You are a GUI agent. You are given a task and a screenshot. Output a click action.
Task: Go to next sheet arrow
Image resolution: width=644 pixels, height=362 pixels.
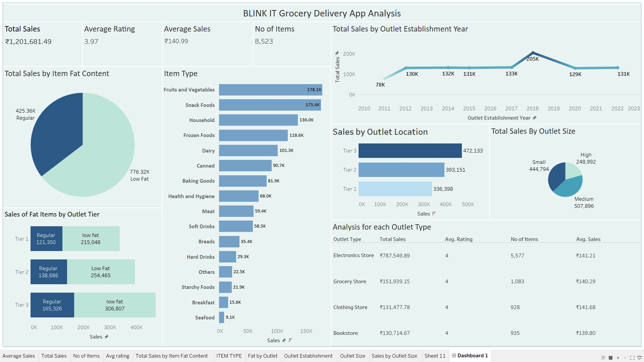pos(625,358)
